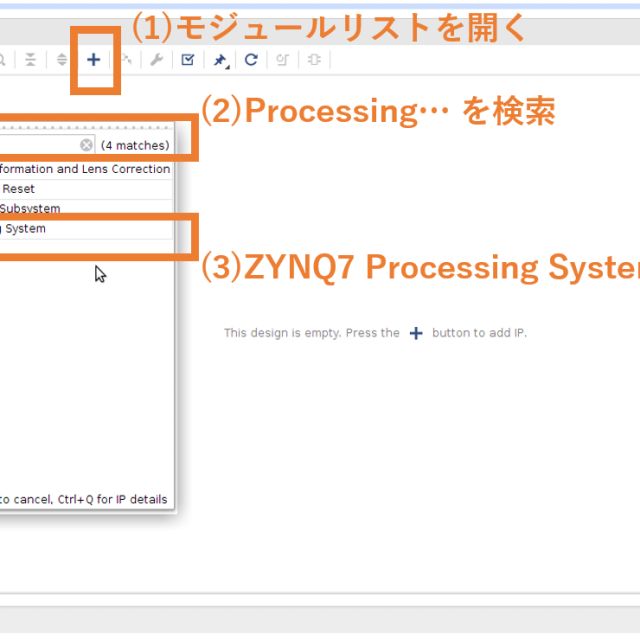Click the Validate Design checkbox icon
640x640 pixels.
point(188,60)
